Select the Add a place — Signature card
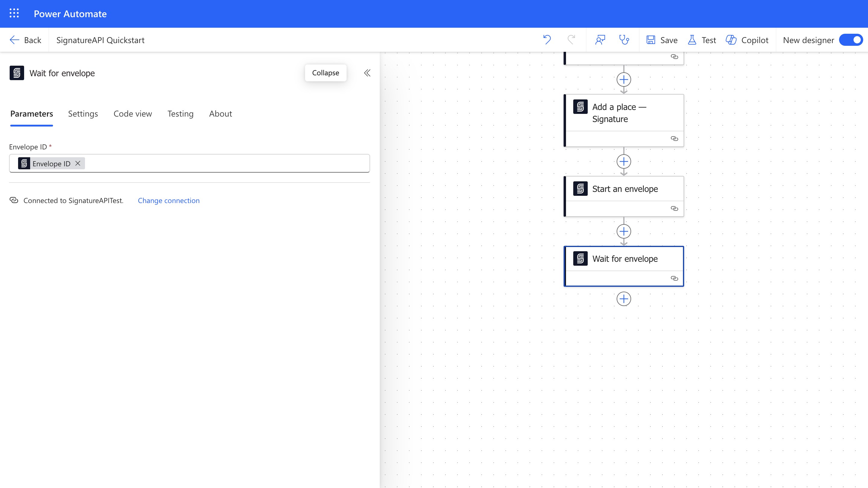 624,113
